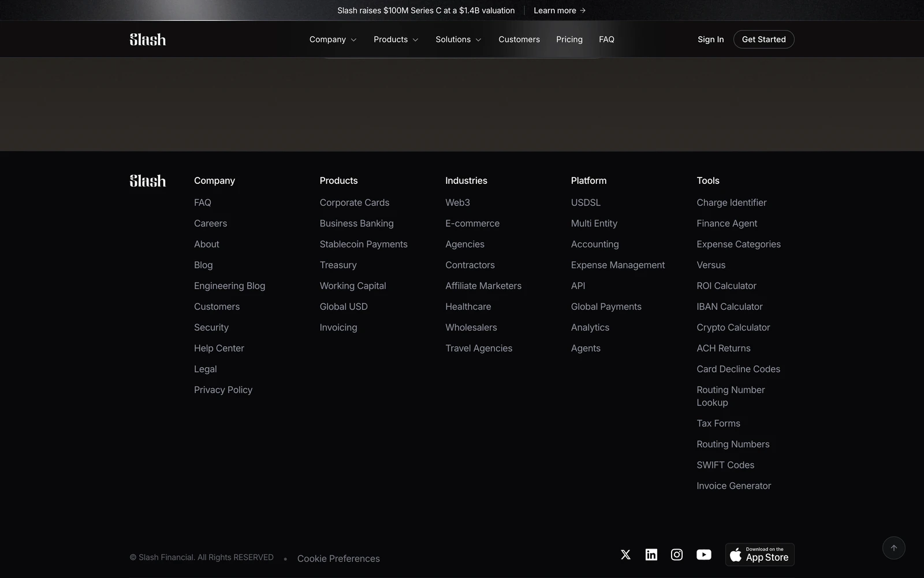Viewport: 924px width, 578px height.
Task: Open the Travel Agencies link
Action: pyautogui.click(x=479, y=348)
